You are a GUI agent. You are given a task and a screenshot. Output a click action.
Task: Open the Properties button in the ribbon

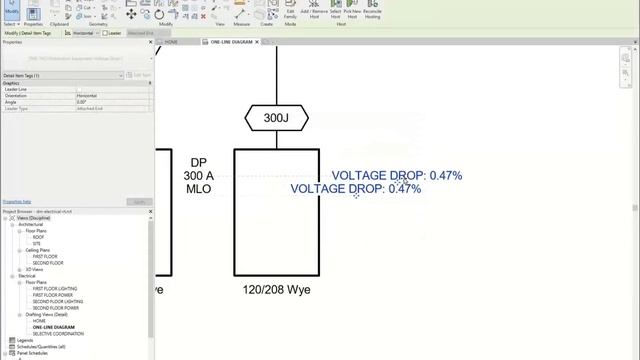(x=33, y=14)
